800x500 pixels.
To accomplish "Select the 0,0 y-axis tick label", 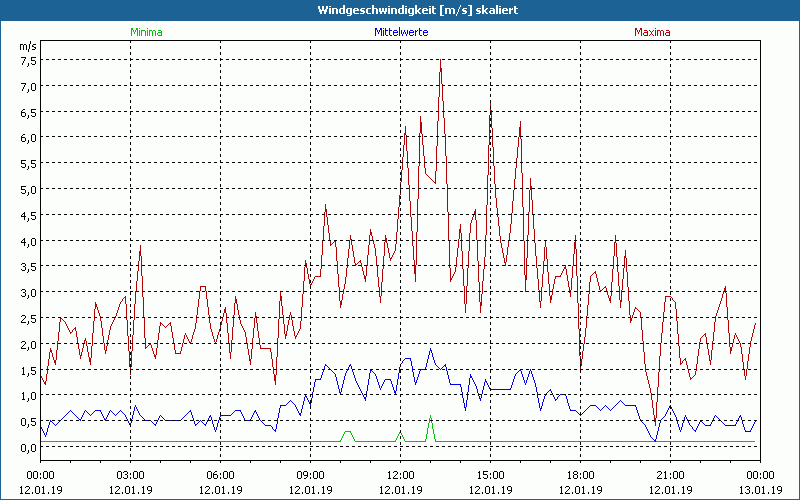I will [x=28, y=447].
